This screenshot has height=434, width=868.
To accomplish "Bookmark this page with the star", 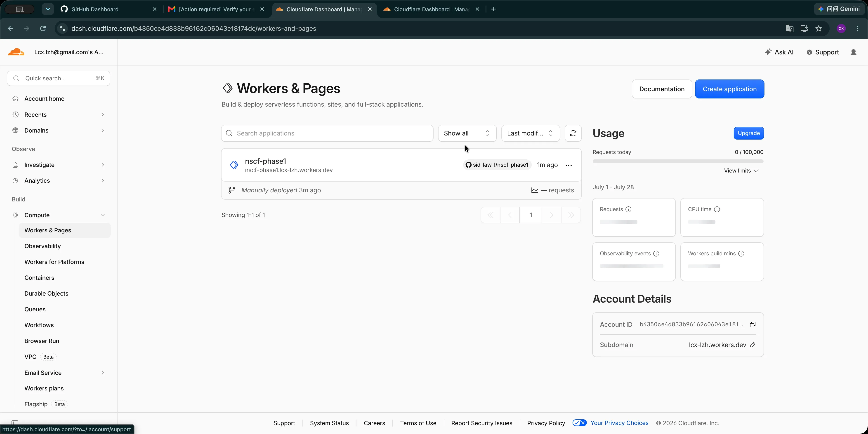I will pos(818,29).
